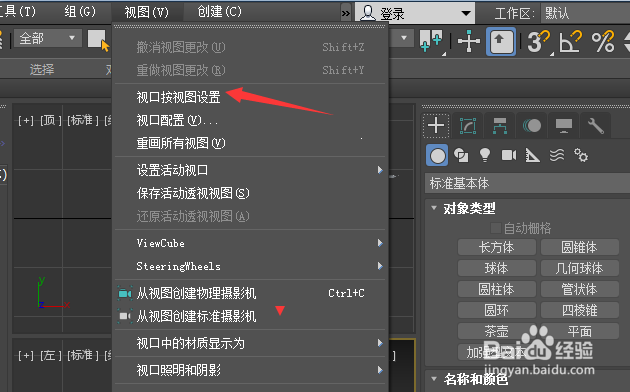Image resolution: width=630 pixels, height=392 pixels.
Task: Toggle the Angle Snap tool
Action: click(x=571, y=41)
